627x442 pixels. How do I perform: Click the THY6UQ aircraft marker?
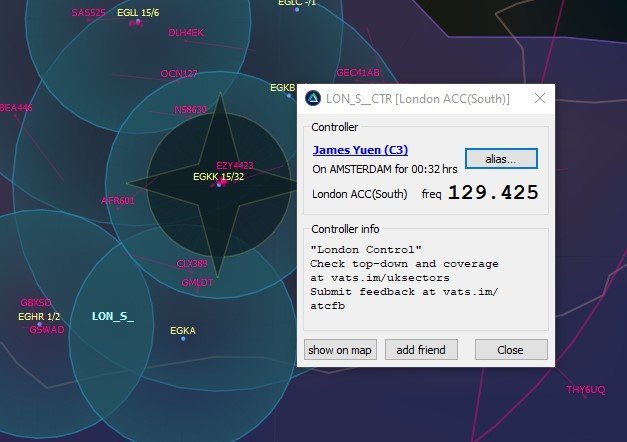click(x=585, y=389)
